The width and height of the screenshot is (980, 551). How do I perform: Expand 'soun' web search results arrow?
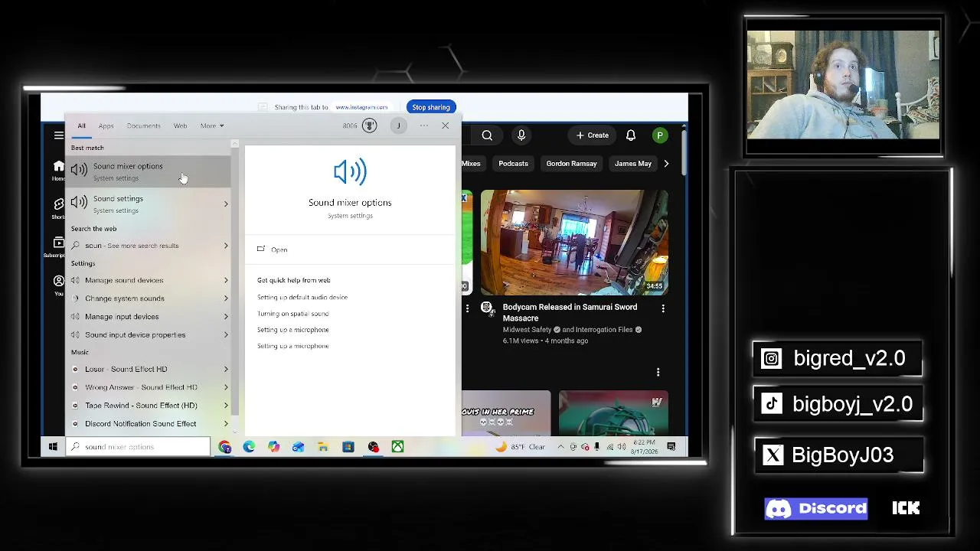point(226,246)
